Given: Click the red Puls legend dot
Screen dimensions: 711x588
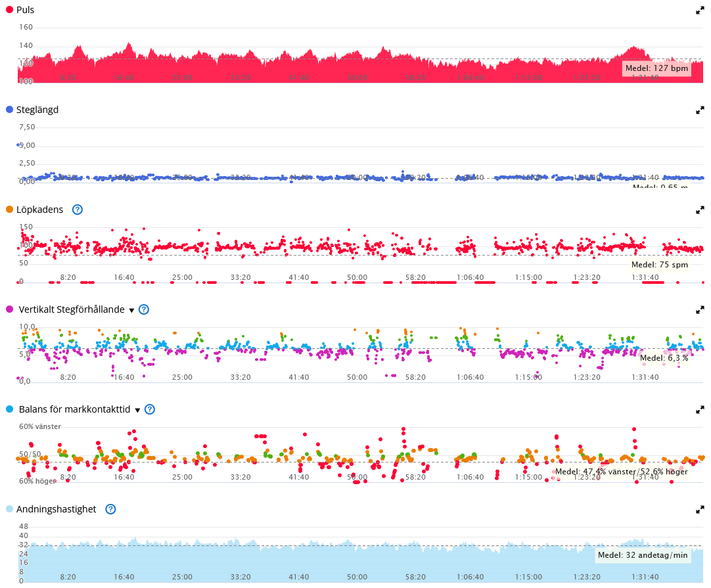Looking at the screenshot, I should pos(9,9).
